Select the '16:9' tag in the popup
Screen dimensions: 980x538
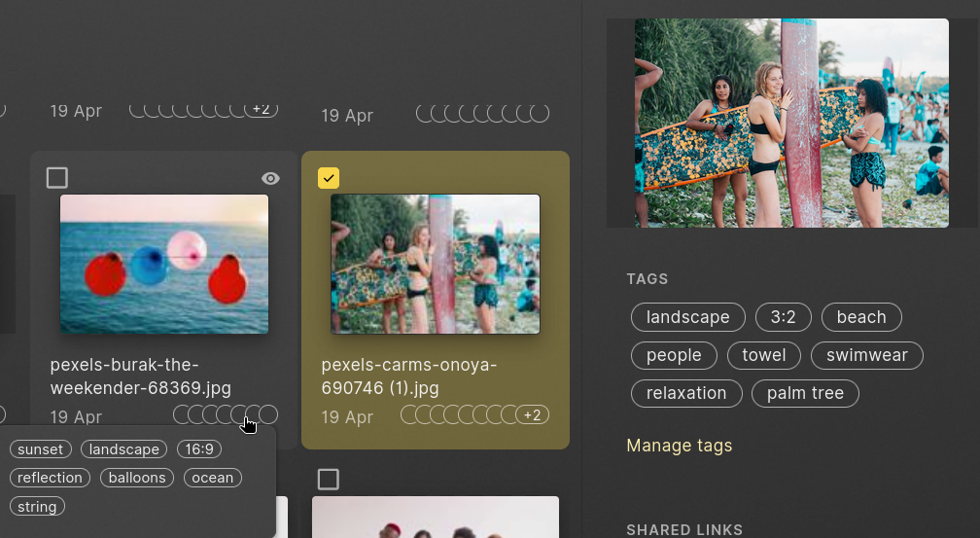click(x=199, y=449)
